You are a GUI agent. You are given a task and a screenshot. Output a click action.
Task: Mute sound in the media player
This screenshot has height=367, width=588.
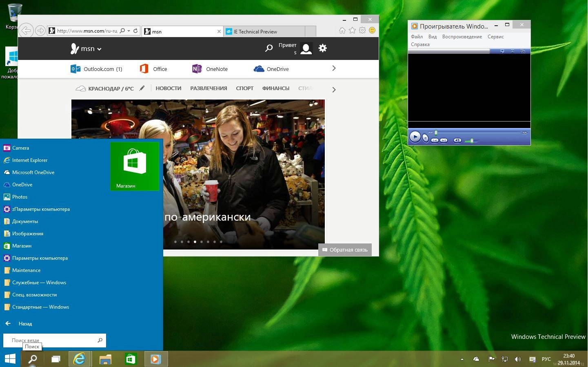(x=457, y=141)
